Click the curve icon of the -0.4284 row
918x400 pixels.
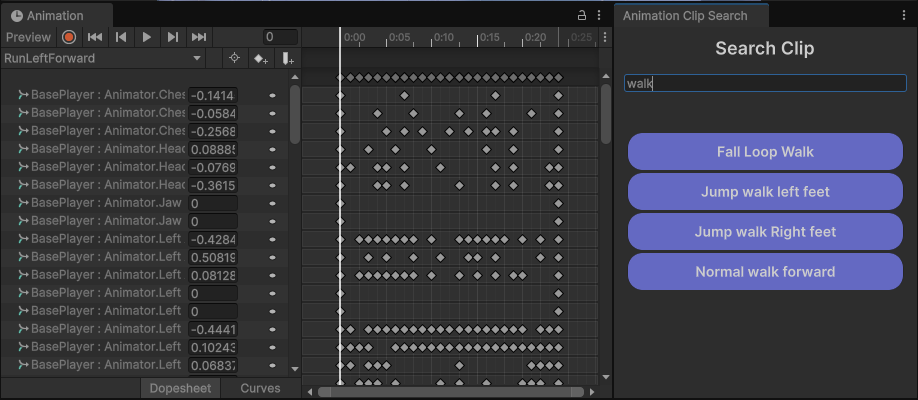coord(23,238)
